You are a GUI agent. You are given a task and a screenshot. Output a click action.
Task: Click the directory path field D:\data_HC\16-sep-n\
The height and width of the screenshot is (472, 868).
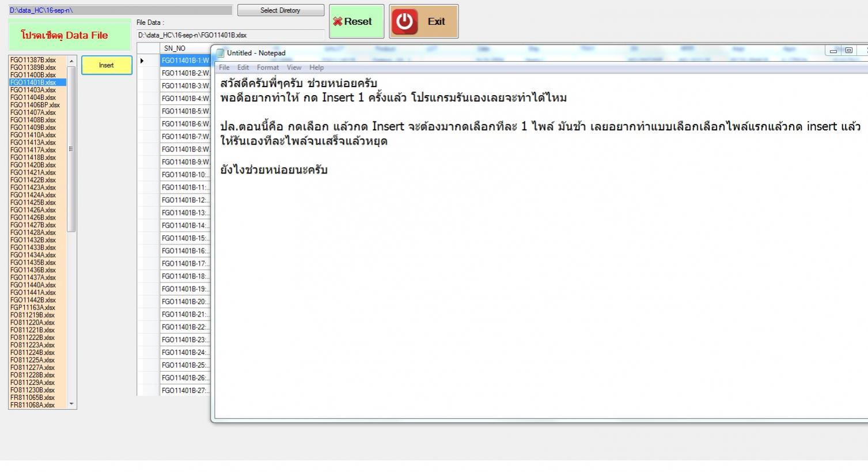point(120,10)
